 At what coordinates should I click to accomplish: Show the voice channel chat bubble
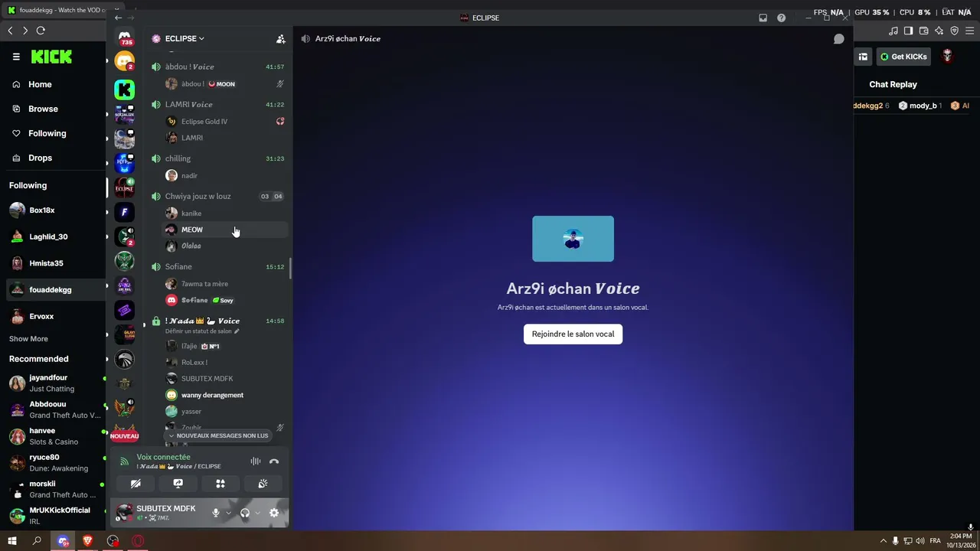839,39
